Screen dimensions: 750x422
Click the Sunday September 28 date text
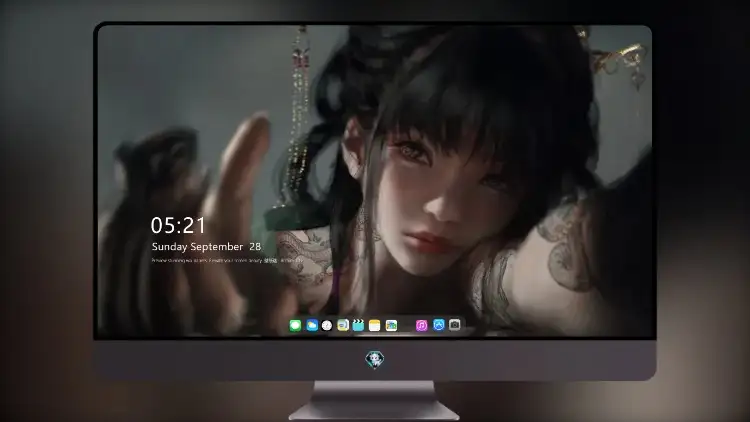point(206,246)
